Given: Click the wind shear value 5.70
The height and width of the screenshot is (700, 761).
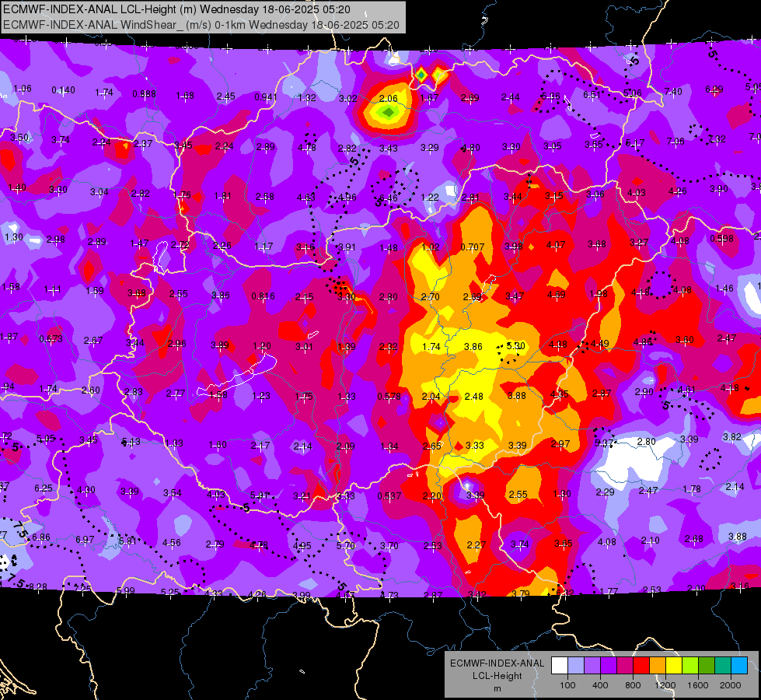Looking at the screenshot, I should point(346,545).
